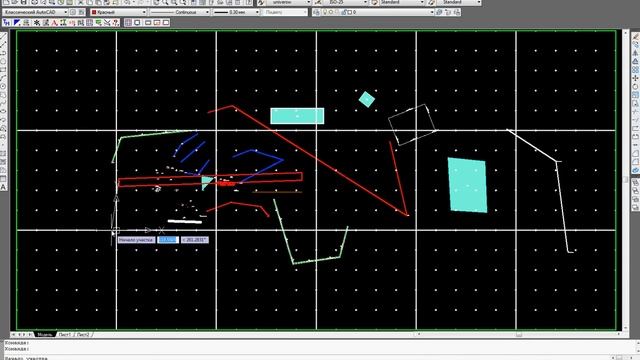The height and width of the screenshot is (360, 640).
Task: Select the cyan horizontal rectangle near the top
Action: pyautogui.click(x=297, y=116)
